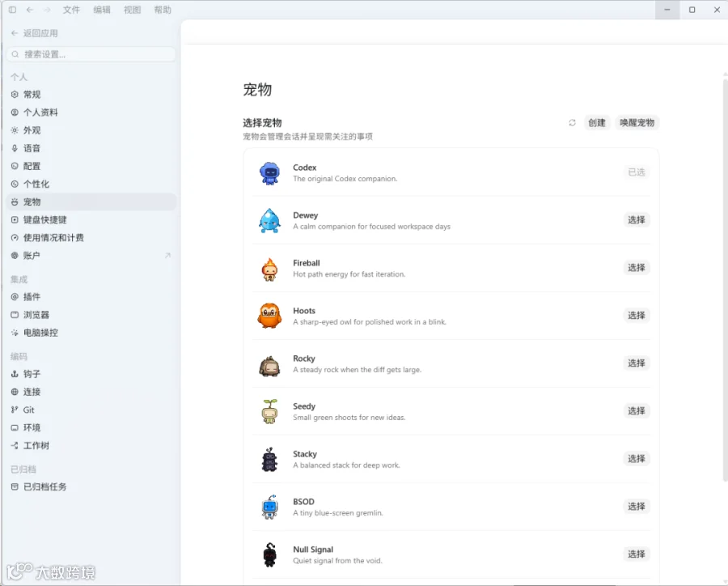
Task: Click the Dewey water drop avatar
Action: click(269, 221)
